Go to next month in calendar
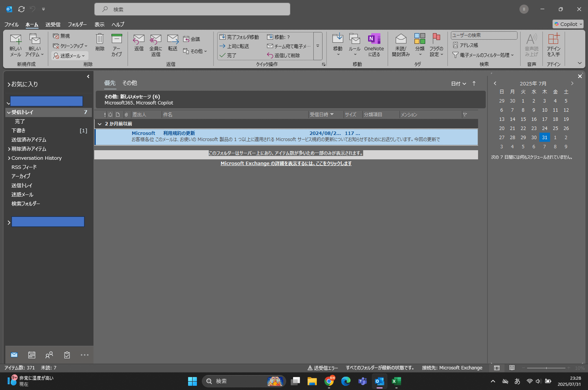This screenshot has height=390, width=588. pos(572,83)
